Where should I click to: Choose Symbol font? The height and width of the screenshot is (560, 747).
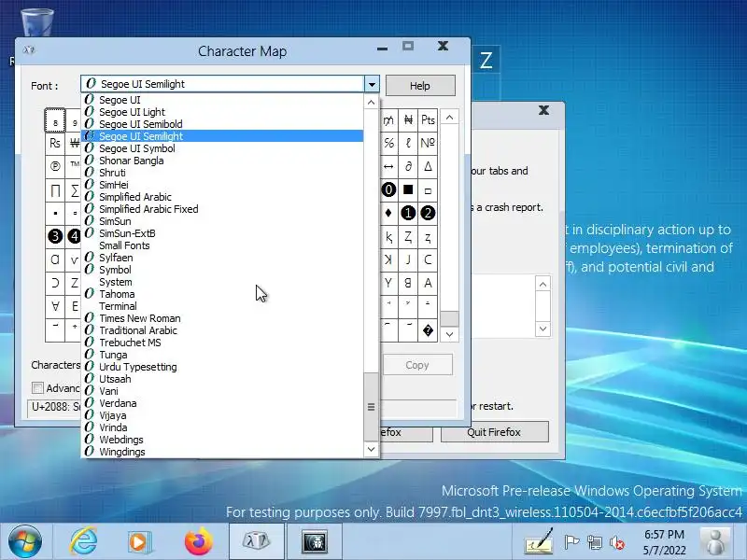[222, 270]
